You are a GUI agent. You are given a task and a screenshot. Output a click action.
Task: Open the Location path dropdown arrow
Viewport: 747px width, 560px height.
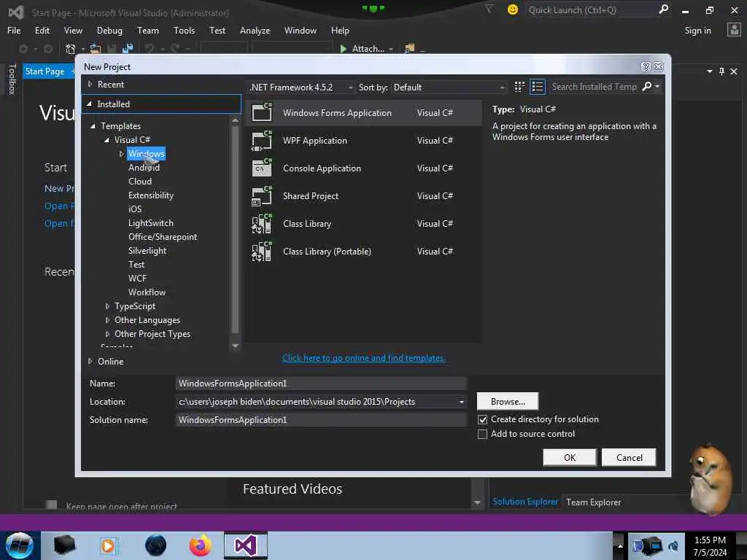coord(461,402)
